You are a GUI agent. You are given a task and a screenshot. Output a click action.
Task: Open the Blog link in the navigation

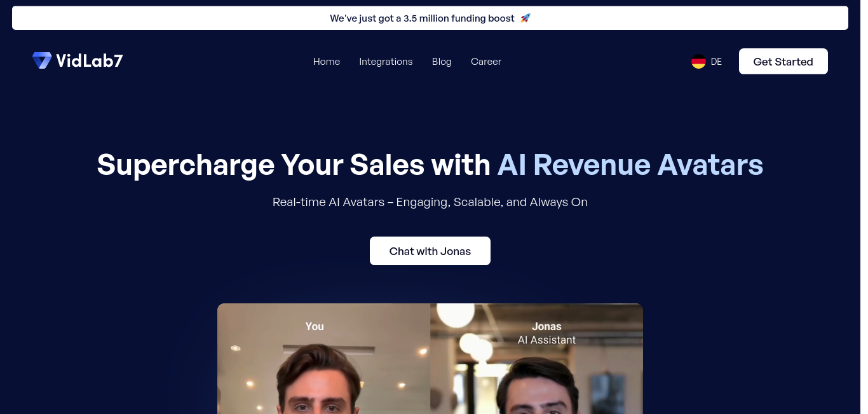pyautogui.click(x=442, y=62)
